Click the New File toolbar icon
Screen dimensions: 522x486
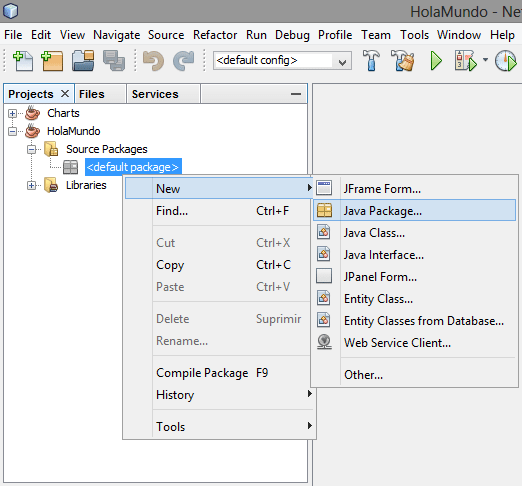(x=23, y=61)
